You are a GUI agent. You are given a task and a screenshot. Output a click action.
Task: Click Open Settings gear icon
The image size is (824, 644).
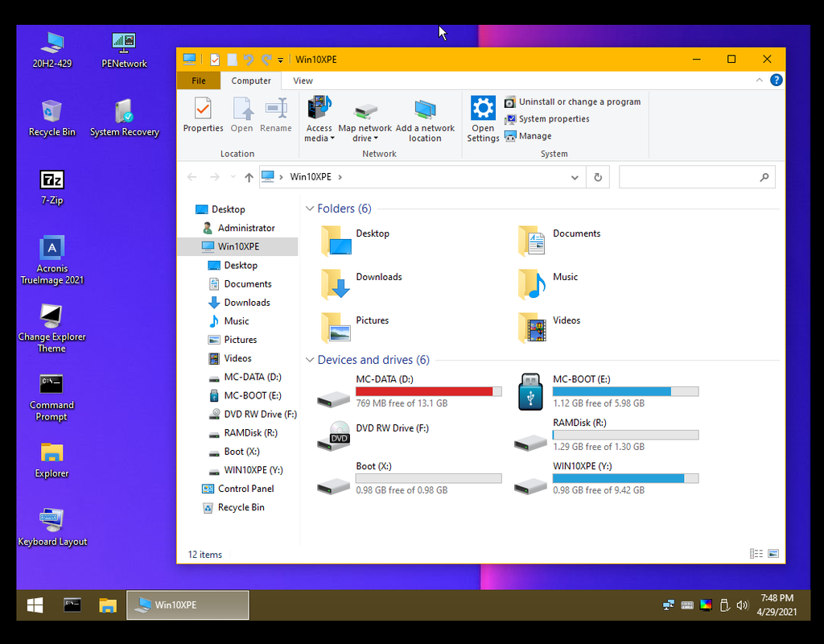483,119
